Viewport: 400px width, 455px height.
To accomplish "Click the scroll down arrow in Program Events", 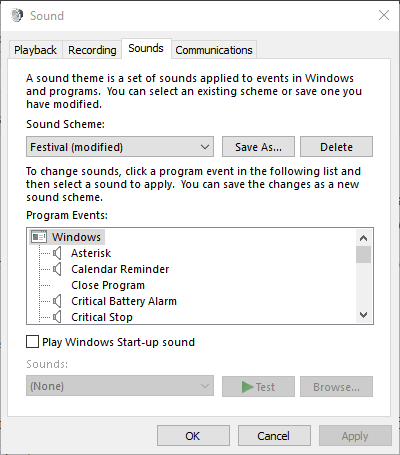I will pyautogui.click(x=363, y=315).
